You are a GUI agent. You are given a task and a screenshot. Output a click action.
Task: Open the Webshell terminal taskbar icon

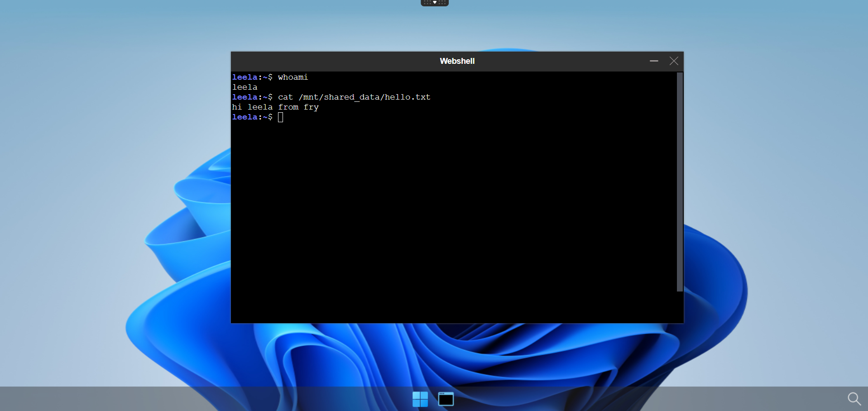coord(446,399)
